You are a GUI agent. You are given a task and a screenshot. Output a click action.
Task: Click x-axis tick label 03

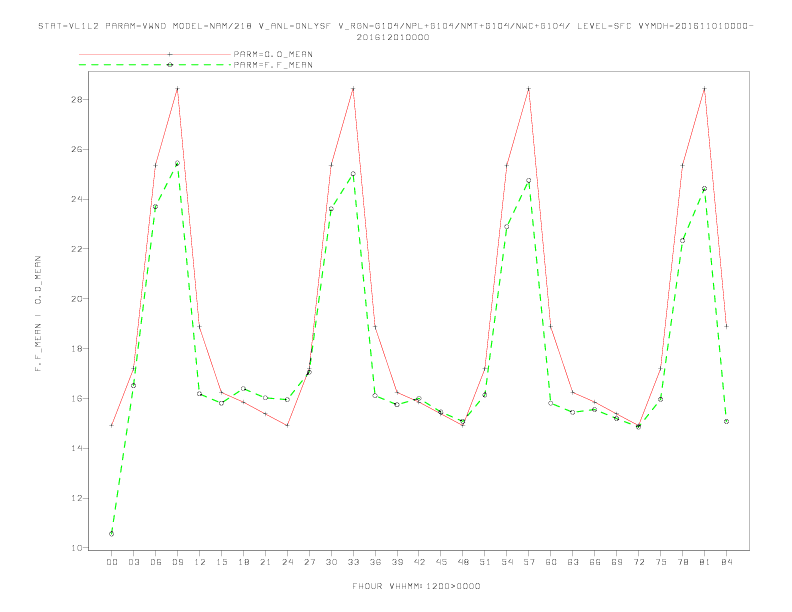[133, 562]
